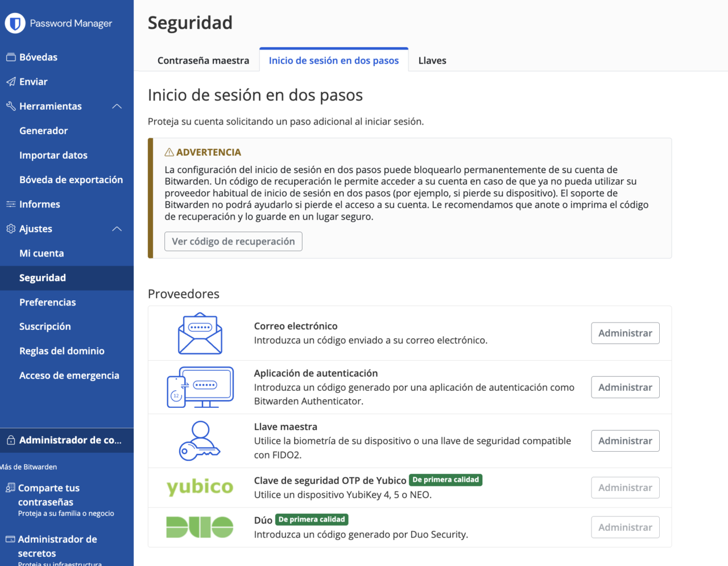
Task: Switch to the Contraseña maestra tab
Action: [x=204, y=60]
